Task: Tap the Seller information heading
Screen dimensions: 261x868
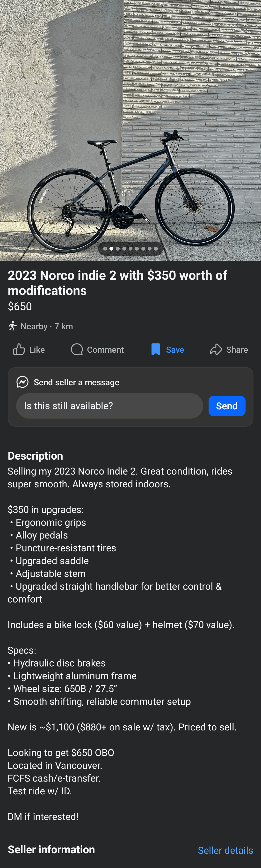Action: click(x=51, y=849)
